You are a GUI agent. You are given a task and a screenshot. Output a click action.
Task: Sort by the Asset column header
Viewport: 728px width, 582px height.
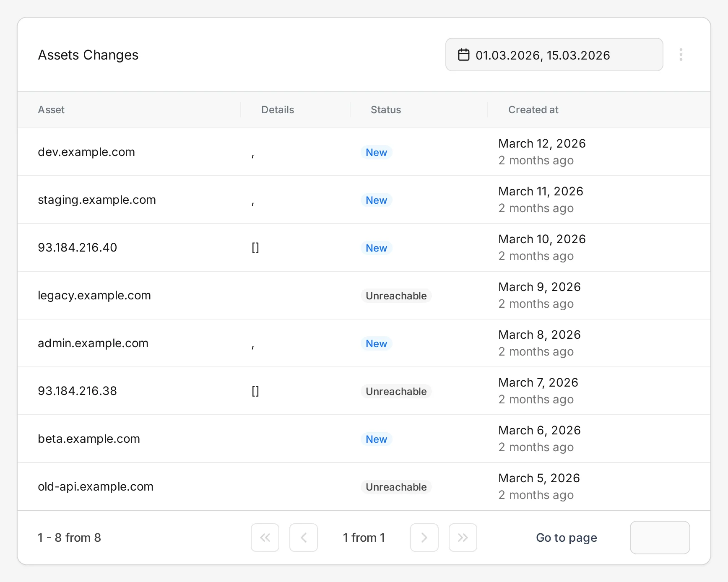point(51,109)
